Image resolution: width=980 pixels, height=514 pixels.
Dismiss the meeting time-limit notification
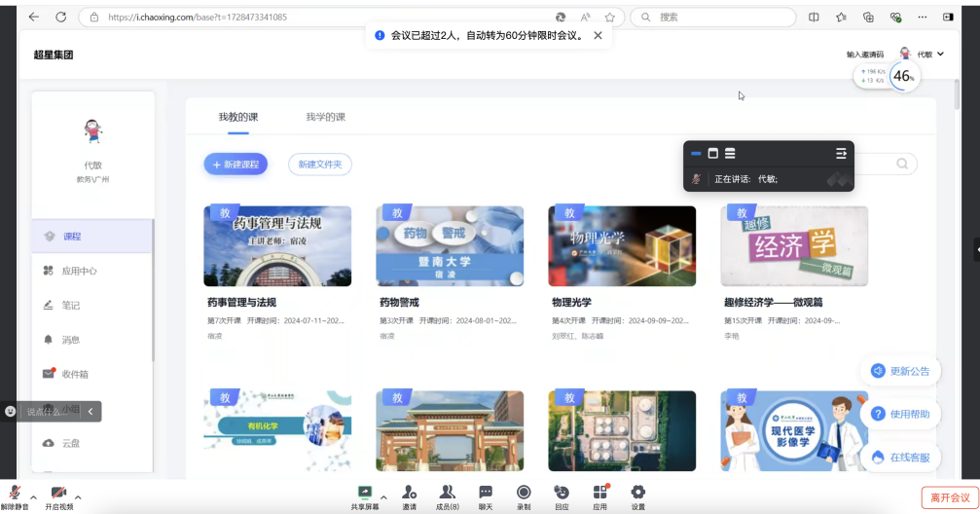tap(598, 35)
